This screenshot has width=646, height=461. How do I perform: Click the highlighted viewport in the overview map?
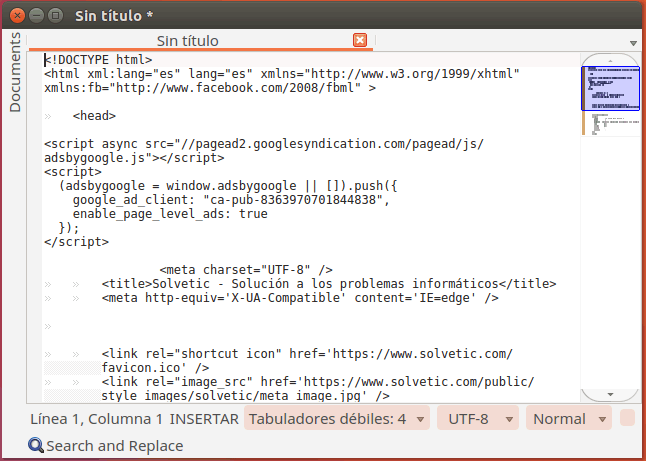click(x=610, y=88)
